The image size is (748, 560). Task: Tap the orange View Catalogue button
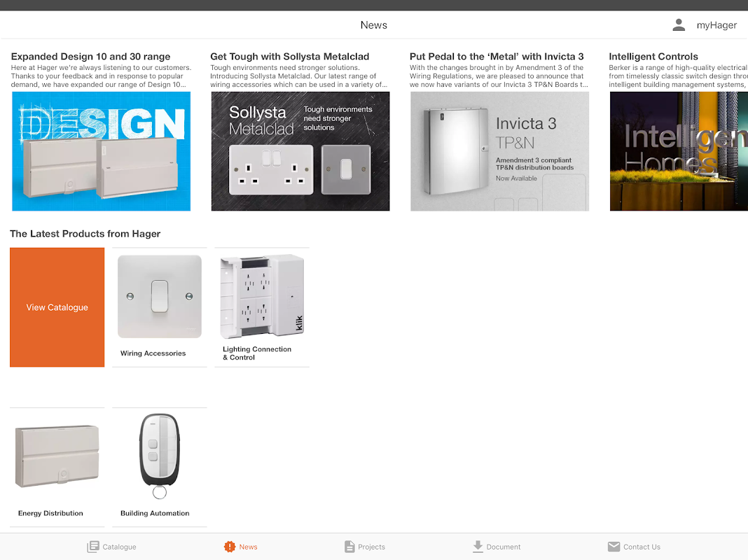[57, 307]
